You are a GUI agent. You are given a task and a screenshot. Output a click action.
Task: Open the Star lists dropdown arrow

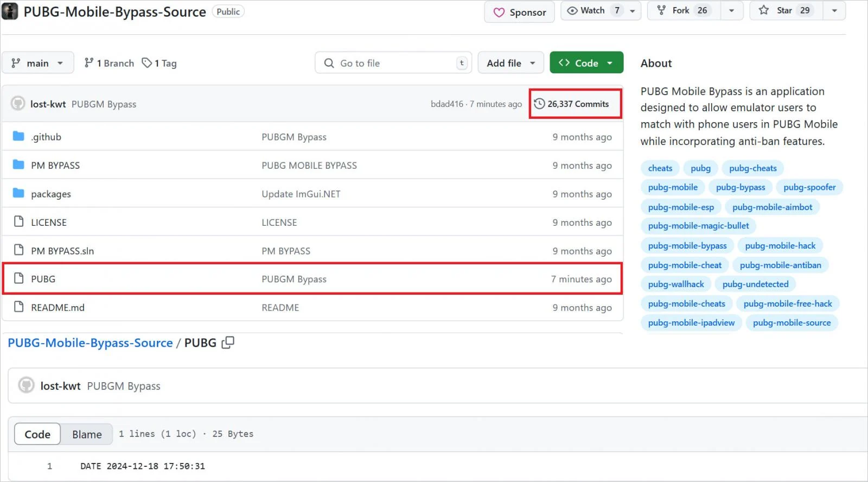point(834,10)
